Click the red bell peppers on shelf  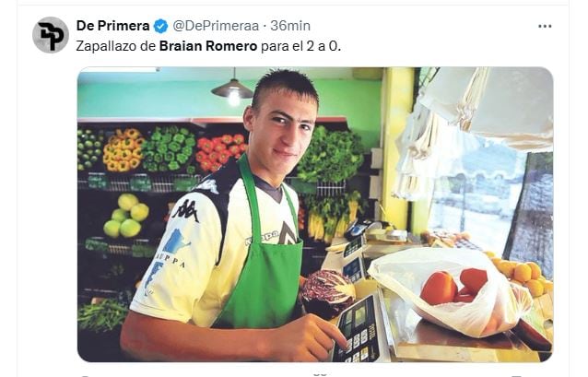[220, 151]
